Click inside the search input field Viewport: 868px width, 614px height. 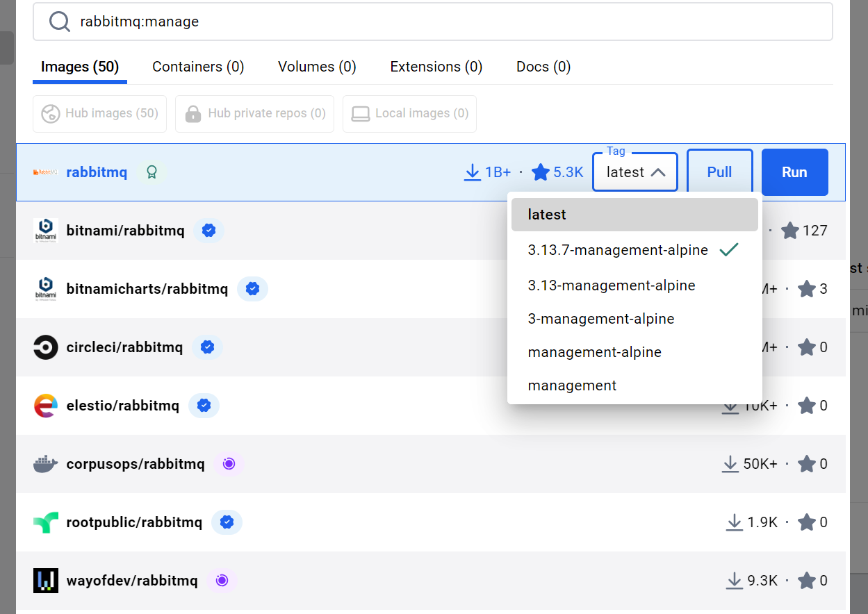coord(278,22)
